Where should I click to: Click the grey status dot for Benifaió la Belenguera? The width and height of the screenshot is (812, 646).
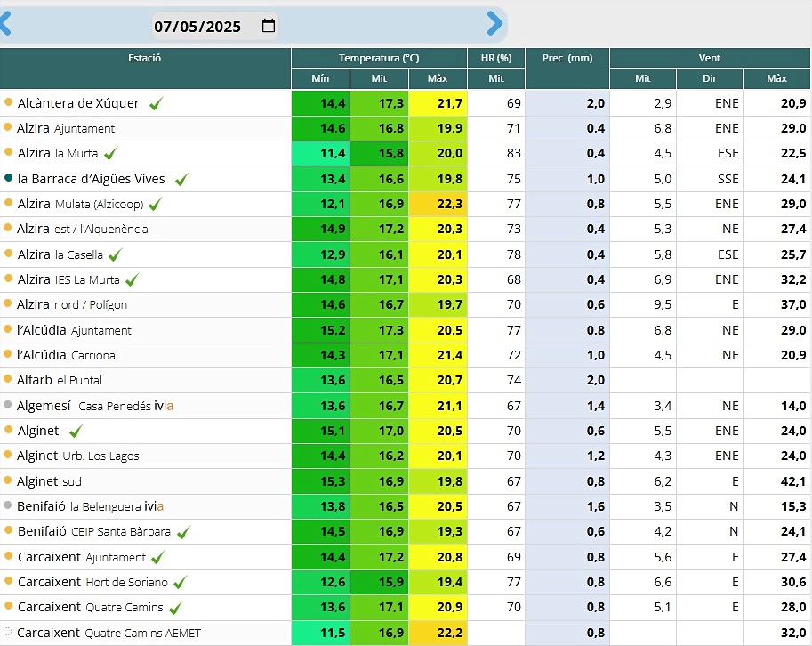coord(7,505)
